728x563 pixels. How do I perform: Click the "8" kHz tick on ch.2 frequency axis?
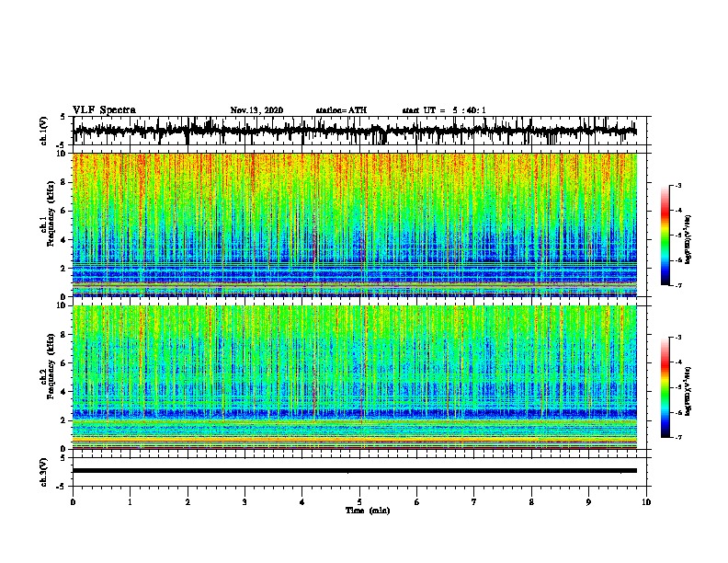coord(63,335)
